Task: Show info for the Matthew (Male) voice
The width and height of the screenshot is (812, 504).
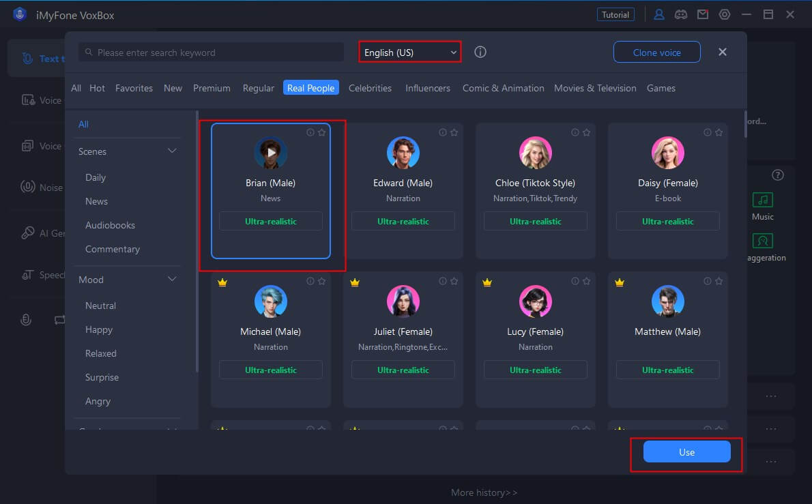Action: tap(708, 281)
